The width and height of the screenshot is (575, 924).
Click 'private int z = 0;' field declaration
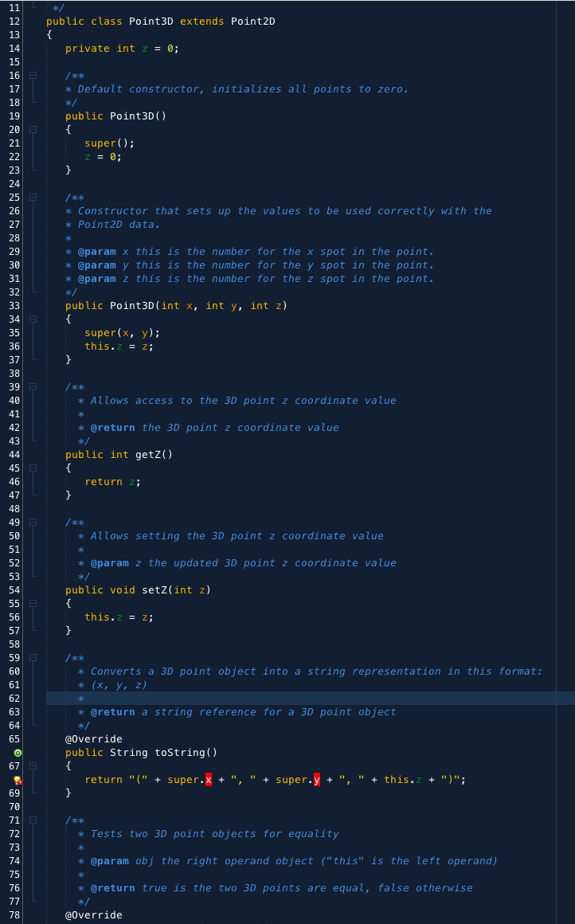(x=122, y=49)
